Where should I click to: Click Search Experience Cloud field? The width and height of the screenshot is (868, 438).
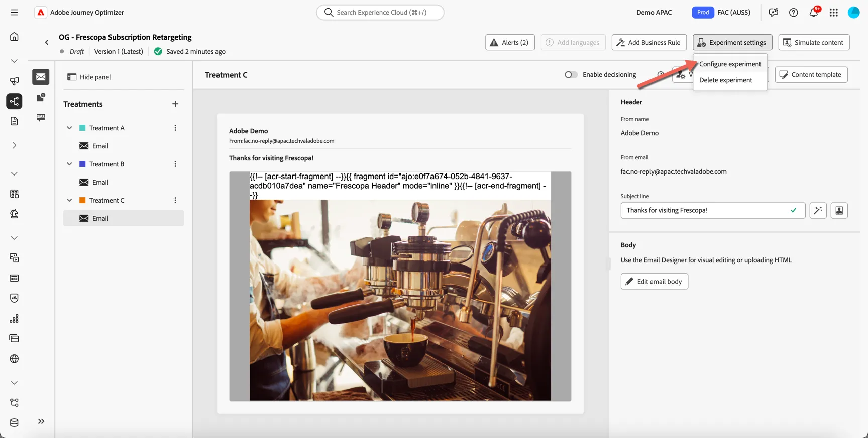(x=380, y=12)
